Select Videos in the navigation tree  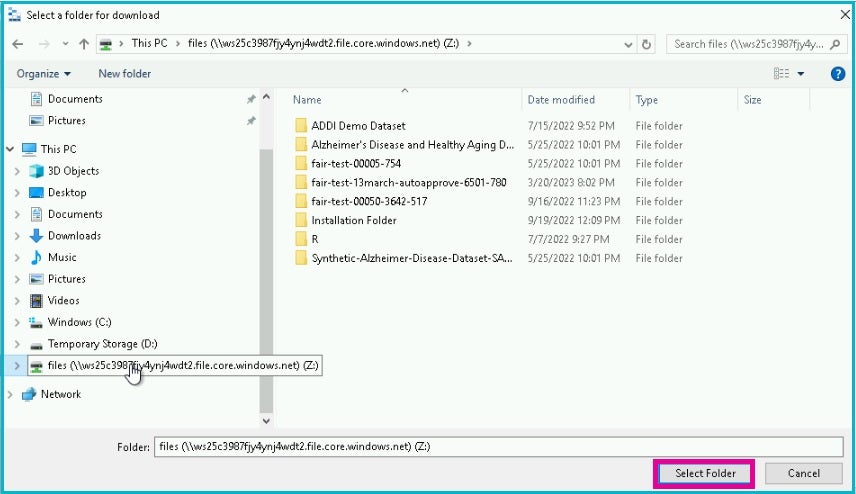point(63,300)
